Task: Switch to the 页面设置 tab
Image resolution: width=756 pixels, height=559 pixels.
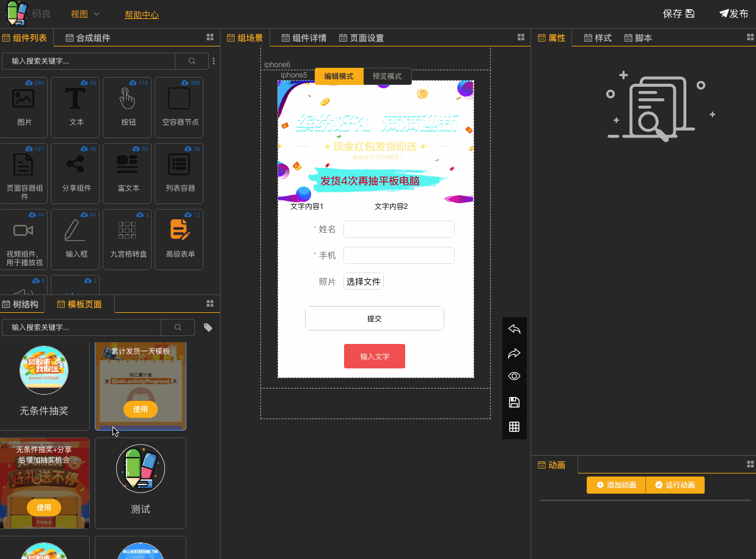Action: [x=361, y=38]
